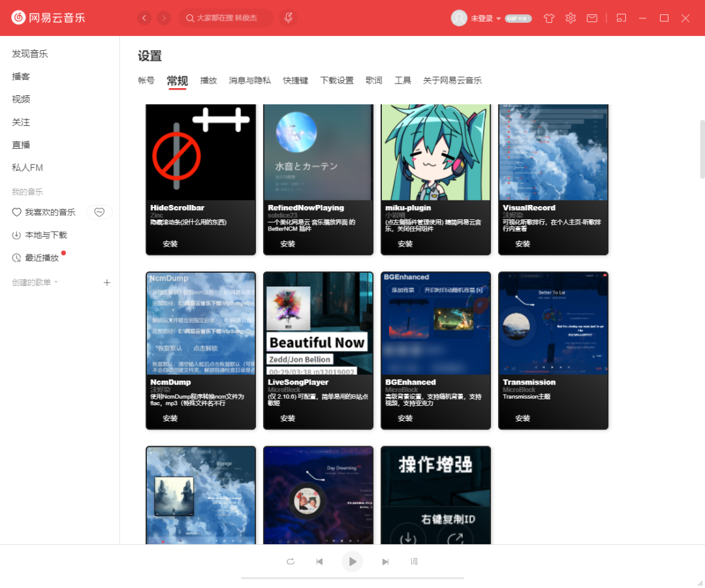Viewport: 705px width, 588px height.
Task: Click the 操作增强 plugin thumbnail
Action: coord(435,495)
